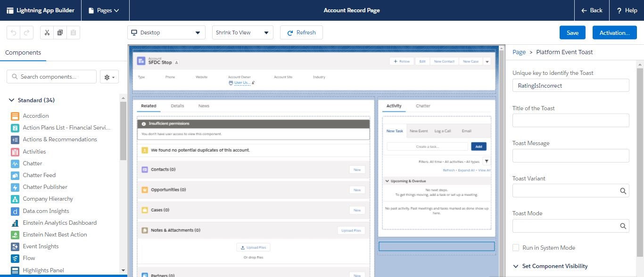This screenshot has width=644, height=277.
Task: Open the account actions overflow dropdown
Action: coord(487,61)
